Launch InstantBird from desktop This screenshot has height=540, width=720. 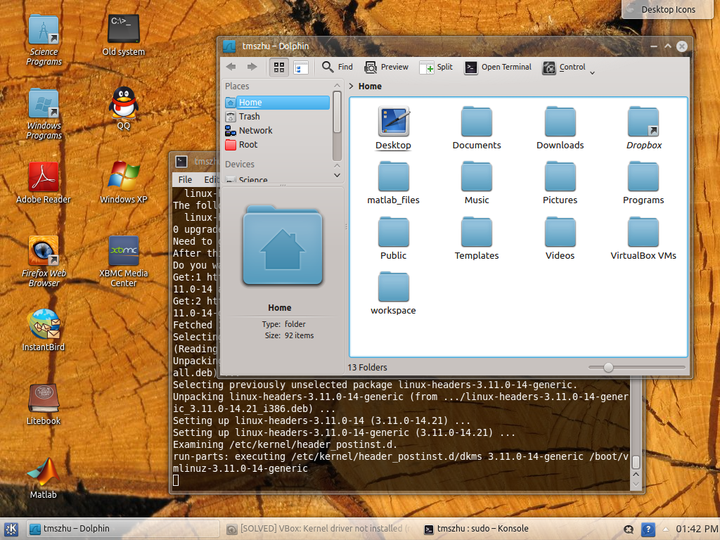click(44, 330)
